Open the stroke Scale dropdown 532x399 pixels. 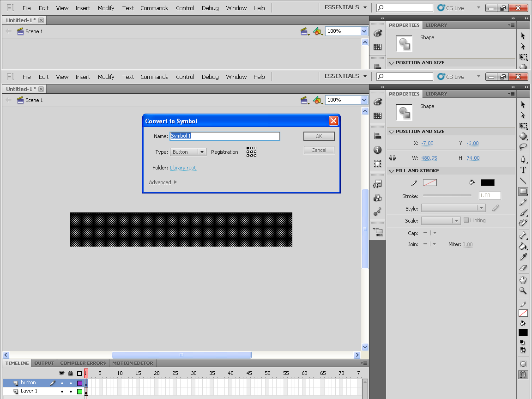[441, 221]
